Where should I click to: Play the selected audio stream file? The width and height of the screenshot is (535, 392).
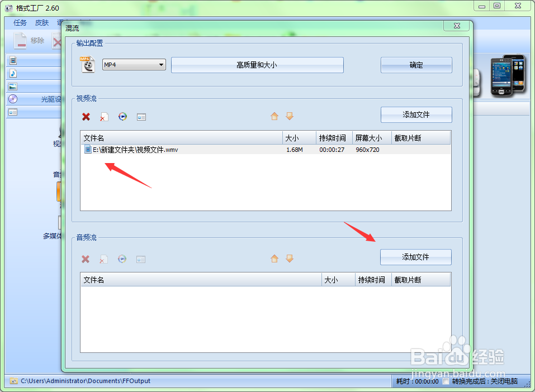click(x=122, y=259)
